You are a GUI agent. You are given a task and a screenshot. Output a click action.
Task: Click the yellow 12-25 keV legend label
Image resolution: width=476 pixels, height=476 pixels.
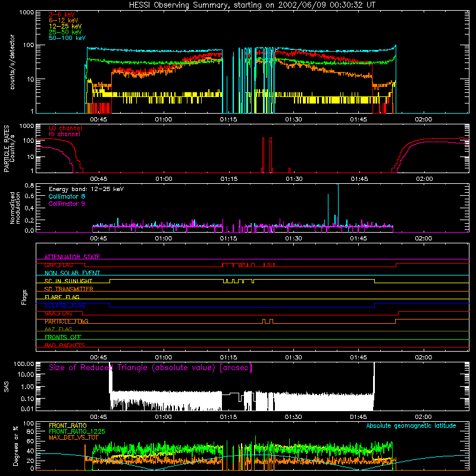pos(65,26)
